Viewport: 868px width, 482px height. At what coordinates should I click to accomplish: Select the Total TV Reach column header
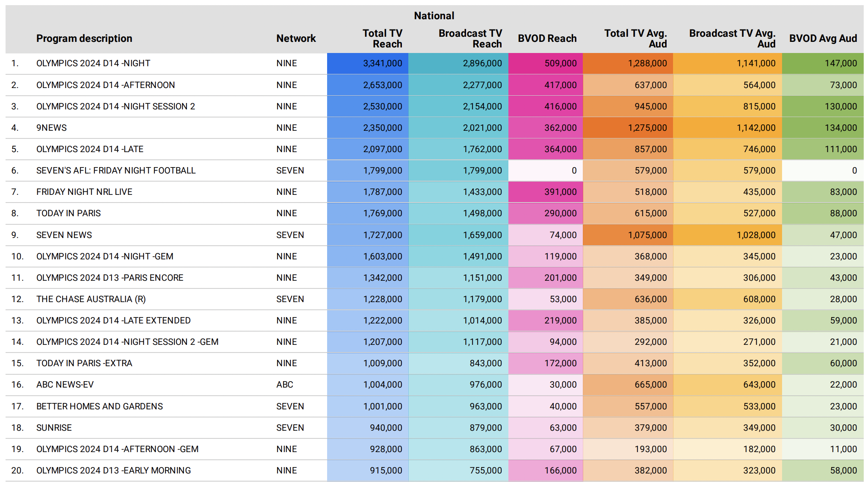point(382,38)
